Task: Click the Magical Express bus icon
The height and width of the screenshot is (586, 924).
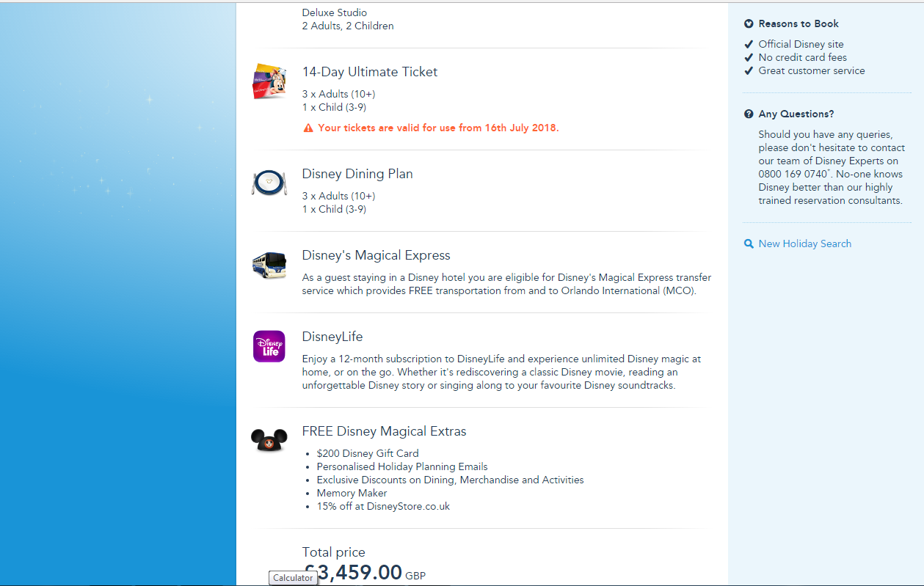Action: point(269,265)
